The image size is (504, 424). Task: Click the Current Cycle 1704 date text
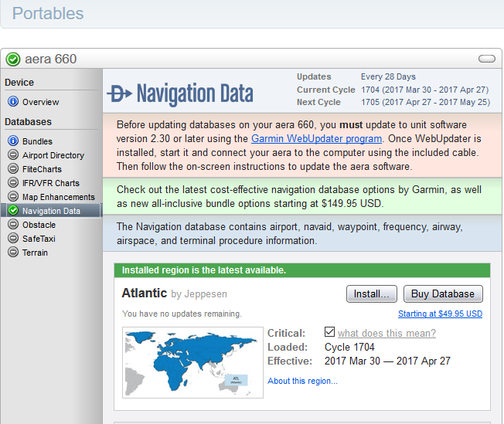(424, 90)
